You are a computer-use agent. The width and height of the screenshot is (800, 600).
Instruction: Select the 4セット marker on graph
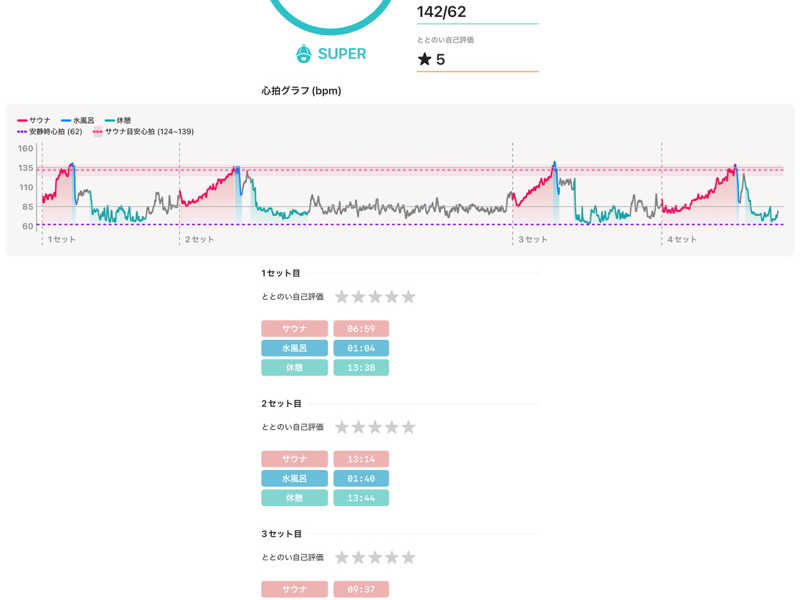[x=680, y=240]
